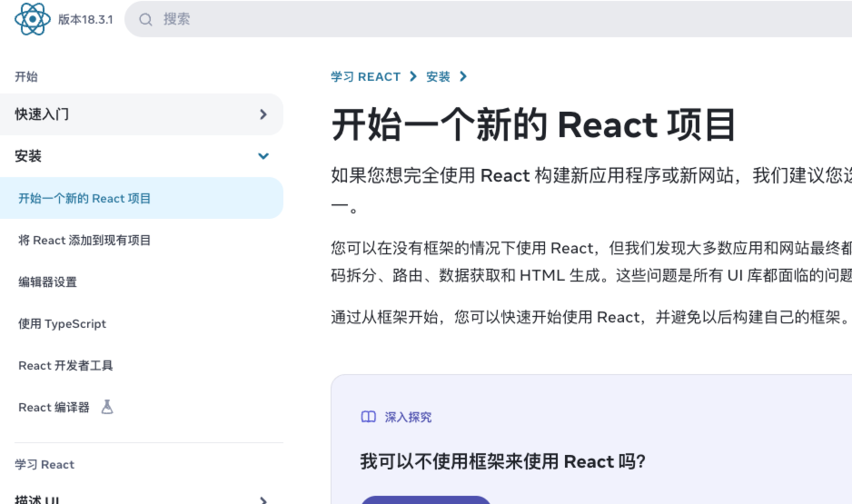852x504 pixels.
Task: Open 描述 UI sidebar item
Action: click(x=142, y=499)
